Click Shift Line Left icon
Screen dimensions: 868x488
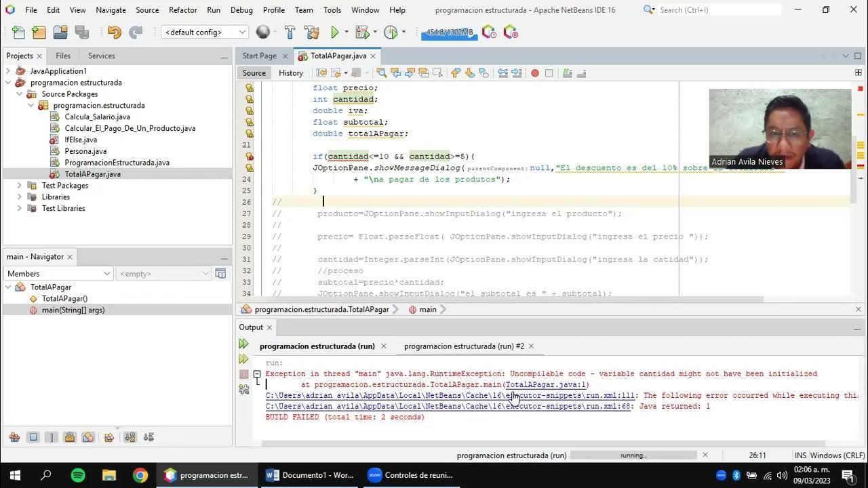pyautogui.click(x=502, y=73)
